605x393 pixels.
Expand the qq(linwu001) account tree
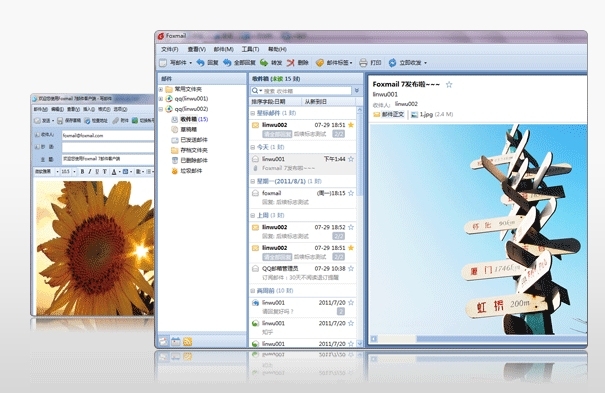tap(161, 99)
